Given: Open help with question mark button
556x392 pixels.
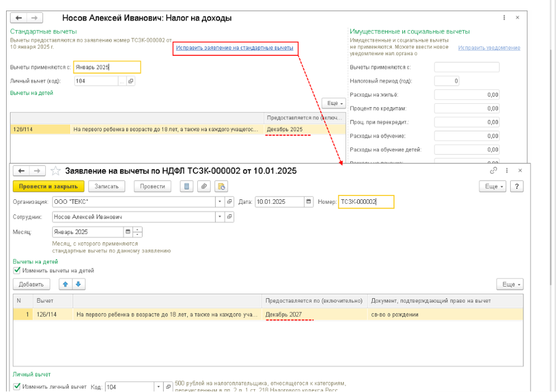Looking at the screenshot, I should [517, 186].
